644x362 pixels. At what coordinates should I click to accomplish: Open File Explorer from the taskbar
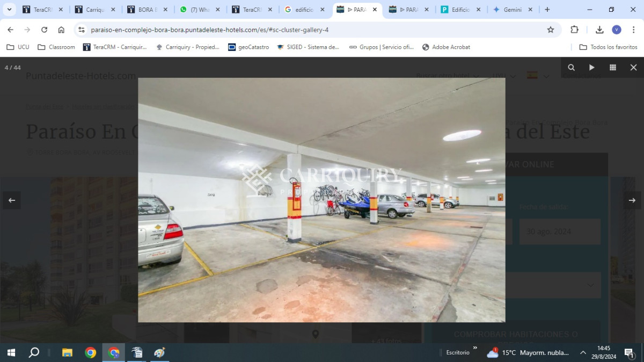pos(67,352)
